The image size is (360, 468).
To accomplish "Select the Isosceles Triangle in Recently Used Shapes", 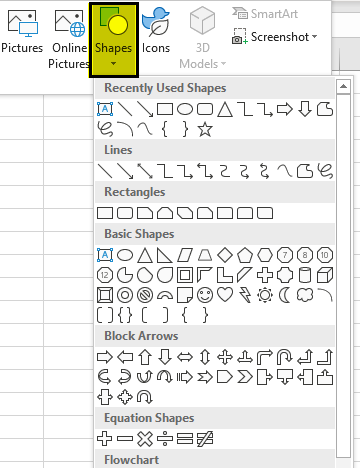I will (x=225, y=109).
